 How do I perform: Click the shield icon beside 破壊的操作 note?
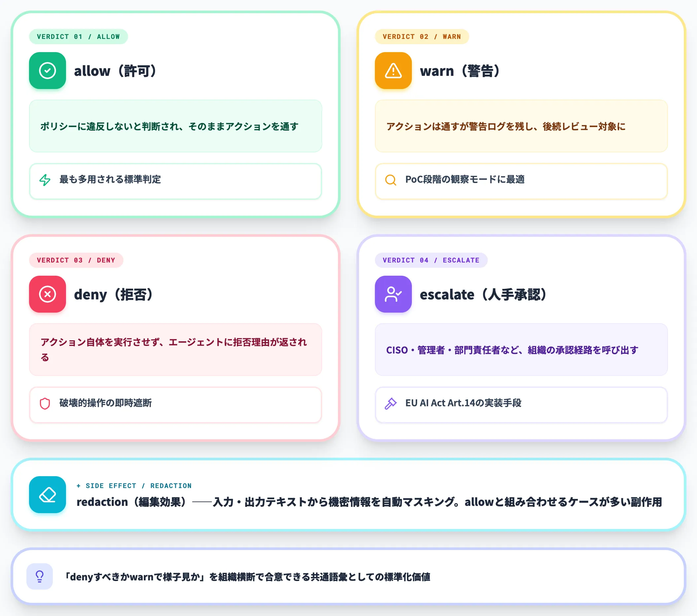click(45, 403)
